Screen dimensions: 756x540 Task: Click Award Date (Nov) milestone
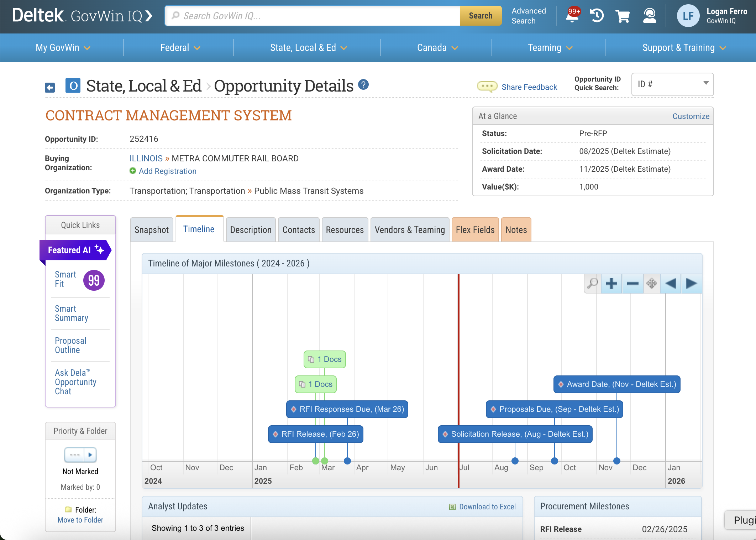pos(617,384)
